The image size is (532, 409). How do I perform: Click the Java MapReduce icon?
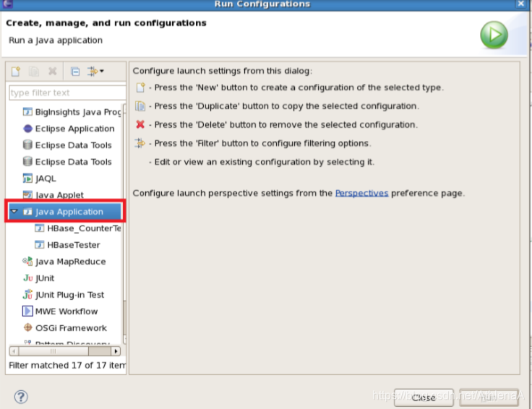pyautogui.click(x=27, y=261)
